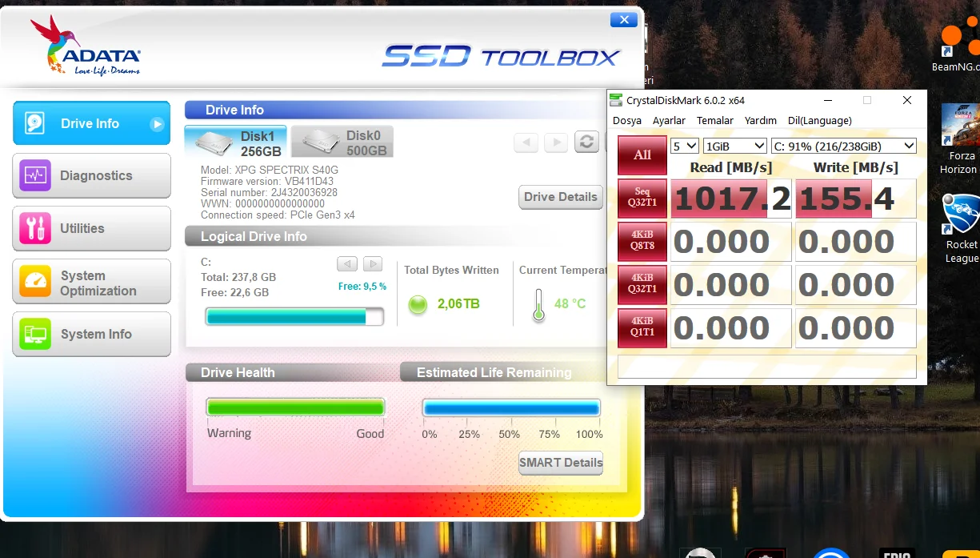Click the 48 °C temperature value
This screenshot has height=558, width=980.
point(570,304)
